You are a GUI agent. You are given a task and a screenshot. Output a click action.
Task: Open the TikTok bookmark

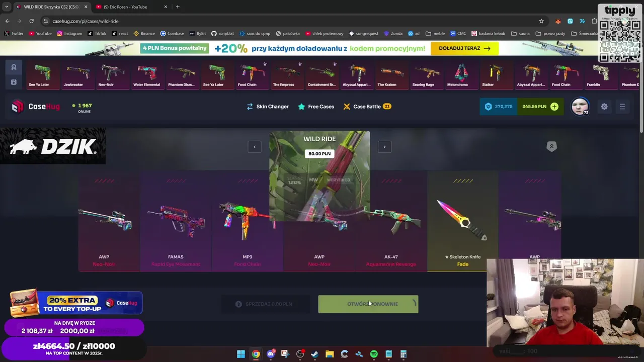click(x=97, y=34)
